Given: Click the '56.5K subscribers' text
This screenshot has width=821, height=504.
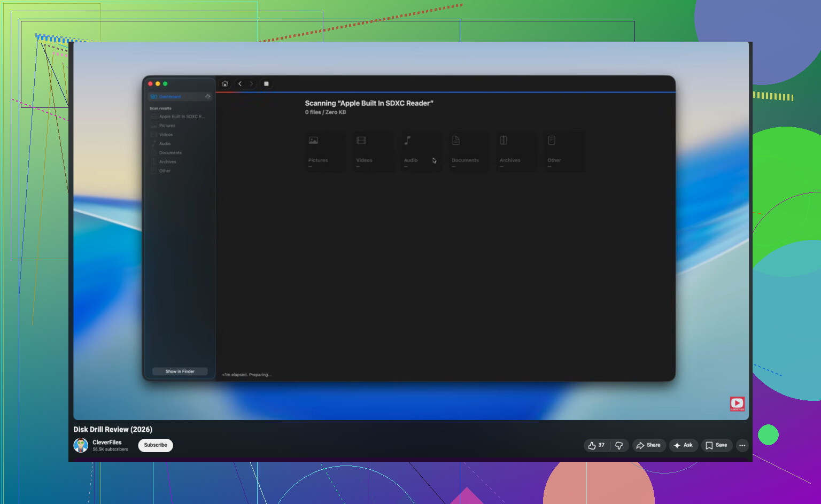Looking at the screenshot, I should tap(110, 449).
